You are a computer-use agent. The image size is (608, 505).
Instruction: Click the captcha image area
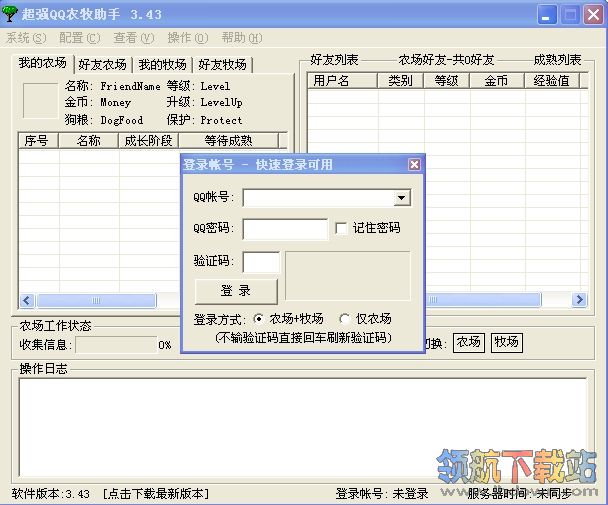348,276
